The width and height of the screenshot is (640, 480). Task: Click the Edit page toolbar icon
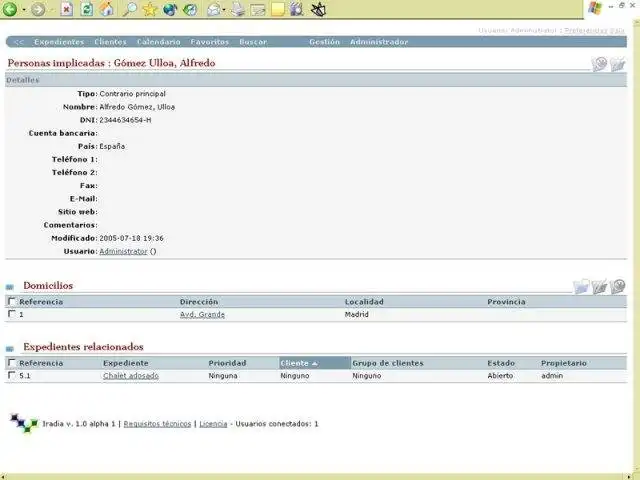point(258,9)
